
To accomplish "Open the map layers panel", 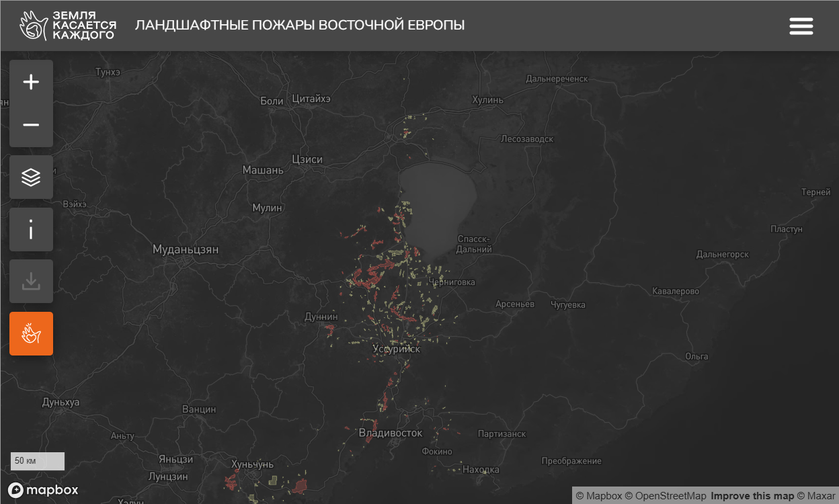I will point(31,177).
